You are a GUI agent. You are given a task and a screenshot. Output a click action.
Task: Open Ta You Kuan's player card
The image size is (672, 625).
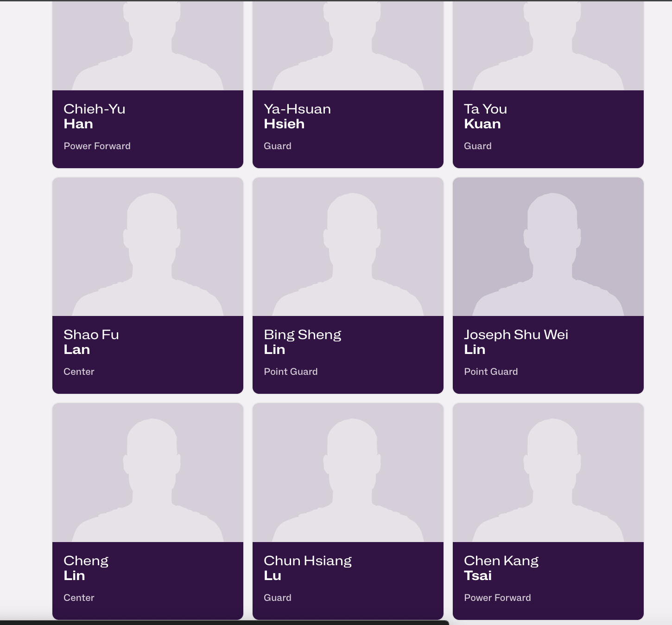[548, 84]
